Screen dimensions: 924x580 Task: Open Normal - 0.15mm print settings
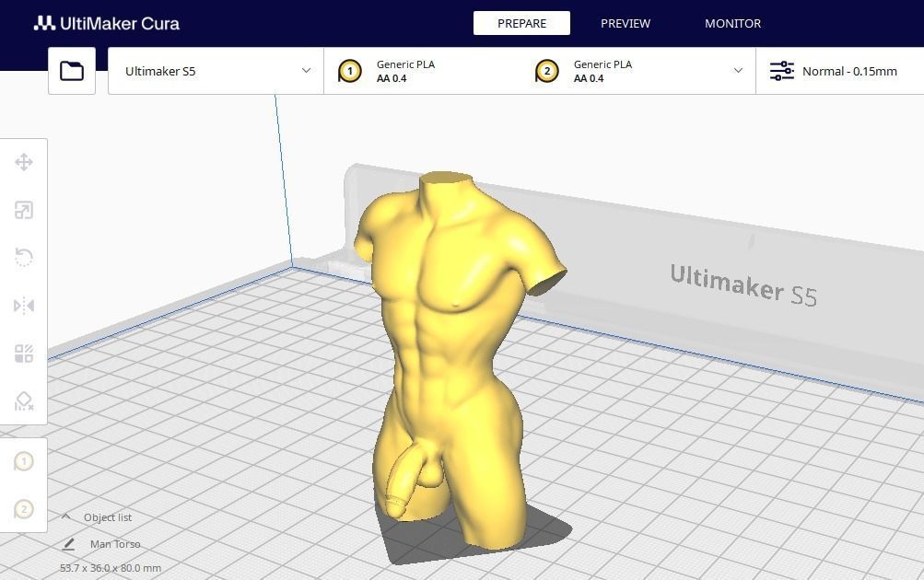840,71
